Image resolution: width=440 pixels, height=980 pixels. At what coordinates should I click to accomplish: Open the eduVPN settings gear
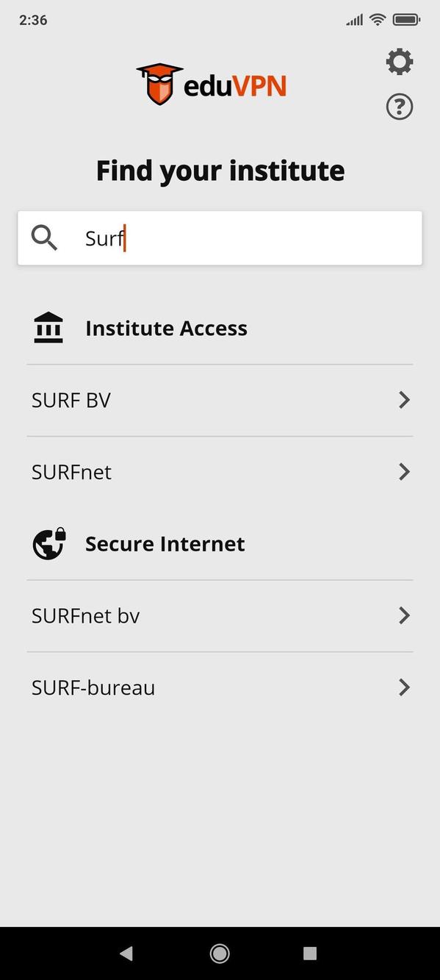[x=400, y=61]
